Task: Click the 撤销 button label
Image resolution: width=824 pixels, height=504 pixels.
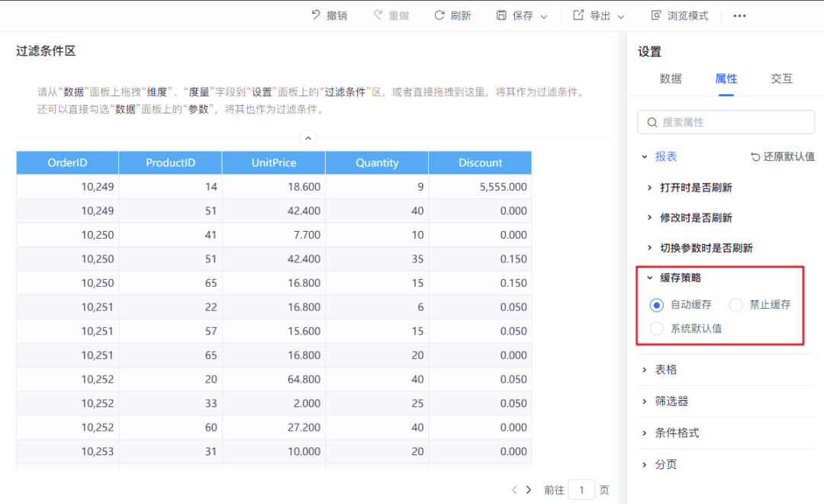Action: coord(337,16)
